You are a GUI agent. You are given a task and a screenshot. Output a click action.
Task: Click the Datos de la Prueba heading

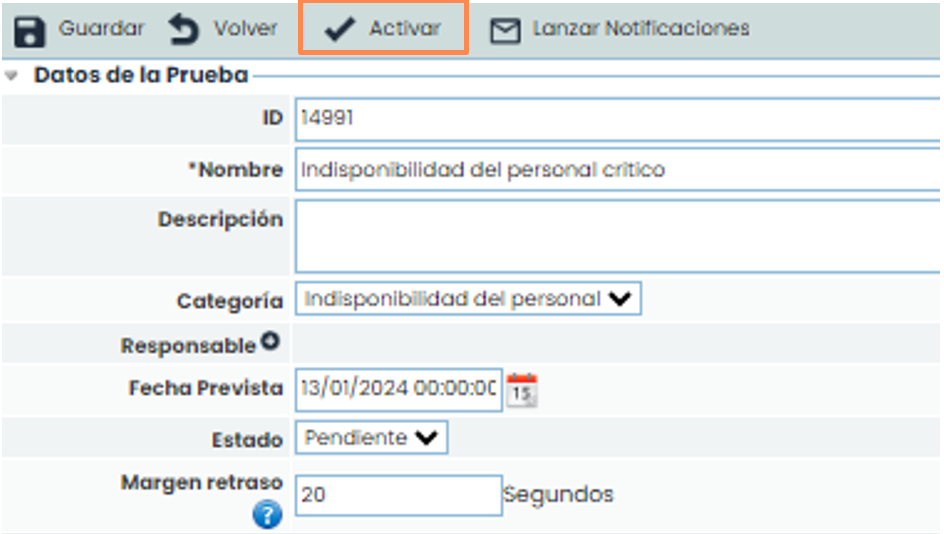141,76
